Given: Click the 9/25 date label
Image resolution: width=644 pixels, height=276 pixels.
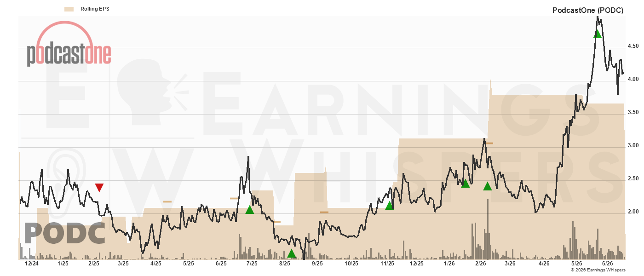Looking at the screenshot, I should pyautogui.click(x=317, y=264).
